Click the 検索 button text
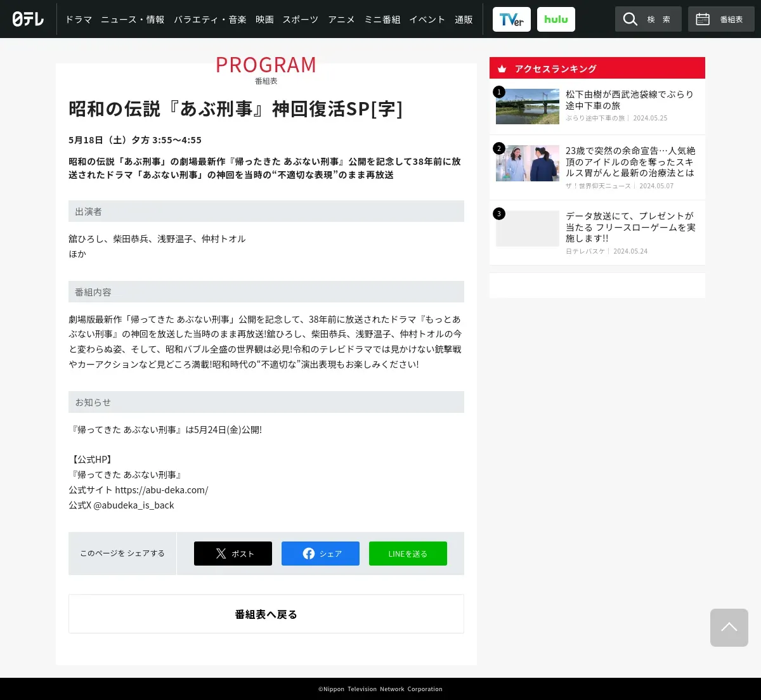761x700 pixels. pos(659,20)
